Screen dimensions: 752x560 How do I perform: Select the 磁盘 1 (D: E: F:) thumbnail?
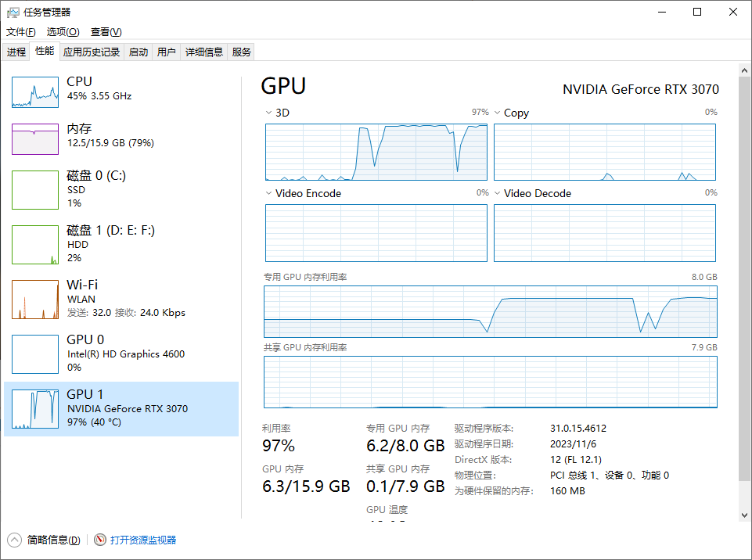[35, 245]
